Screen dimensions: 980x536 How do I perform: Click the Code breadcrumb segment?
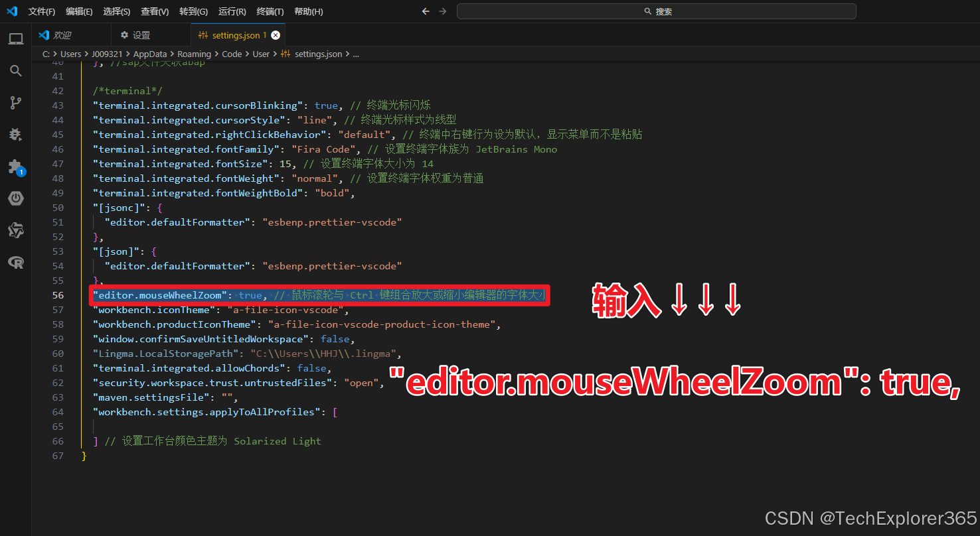[232, 54]
